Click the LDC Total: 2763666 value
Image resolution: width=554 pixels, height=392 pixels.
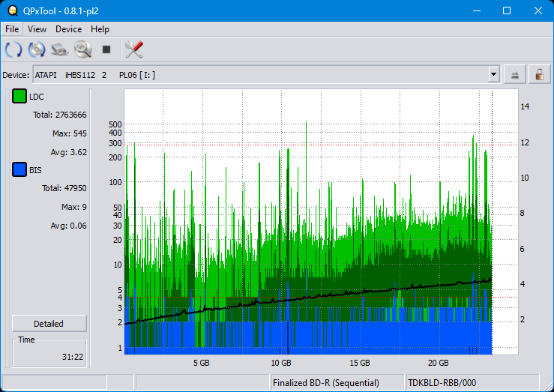(60, 115)
